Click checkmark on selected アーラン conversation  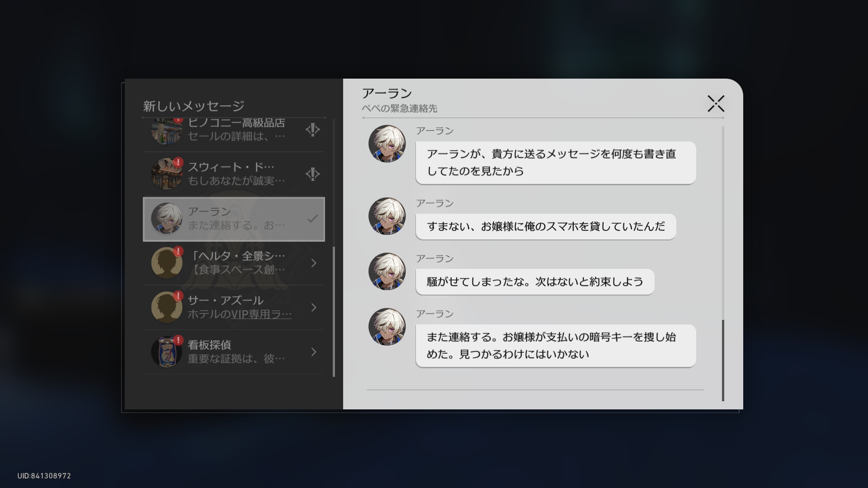(312, 219)
